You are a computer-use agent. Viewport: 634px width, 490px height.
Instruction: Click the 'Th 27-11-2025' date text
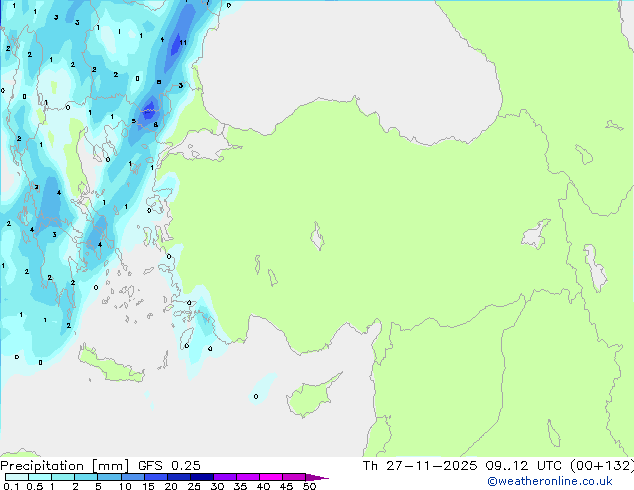[x=420, y=466]
